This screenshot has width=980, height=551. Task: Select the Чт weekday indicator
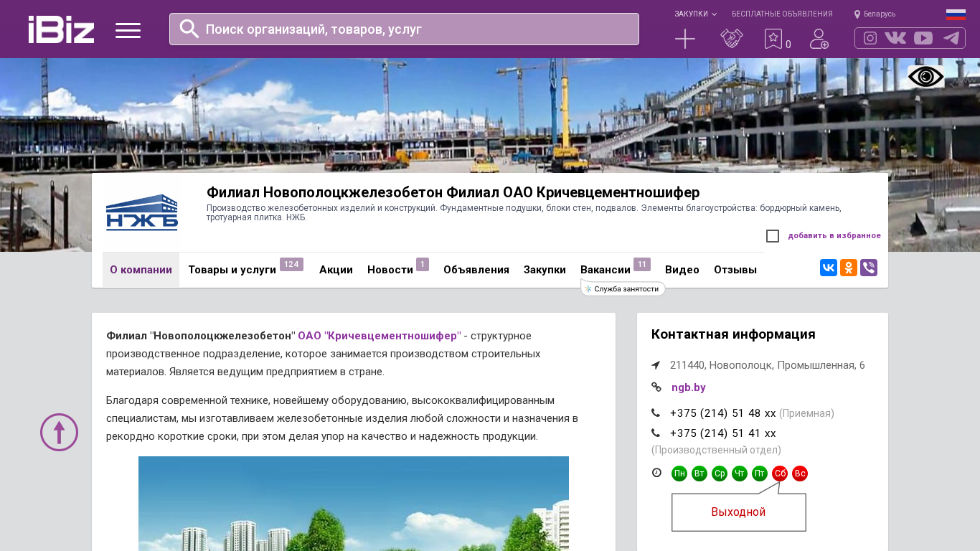pos(740,474)
